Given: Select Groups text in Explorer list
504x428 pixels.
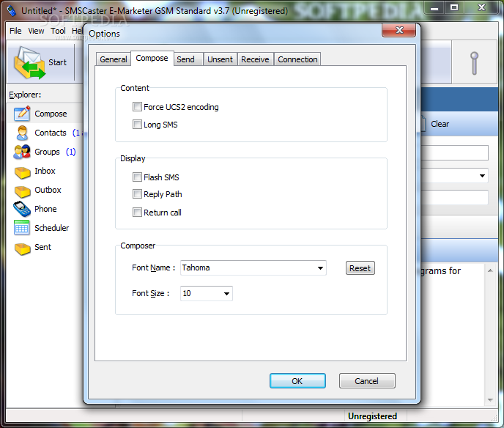Looking at the screenshot, I should [x=47, y=152].
